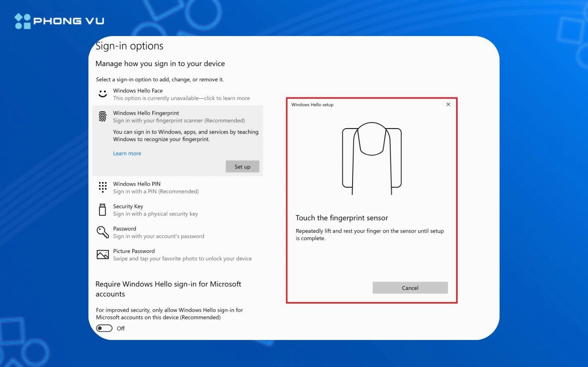588x367 pixels.
Task: Click the Windows Hello Face smiley icon
Action: pos(103,94)
